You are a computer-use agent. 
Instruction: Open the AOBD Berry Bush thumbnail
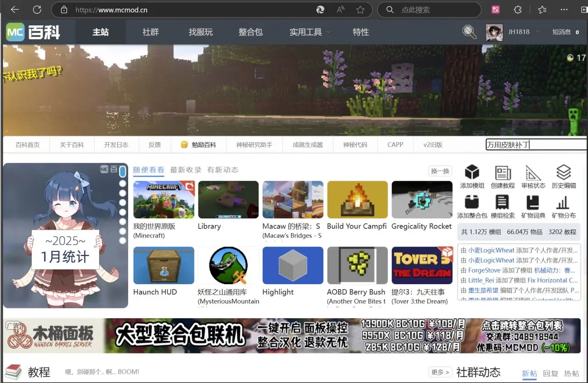point(357,266)
